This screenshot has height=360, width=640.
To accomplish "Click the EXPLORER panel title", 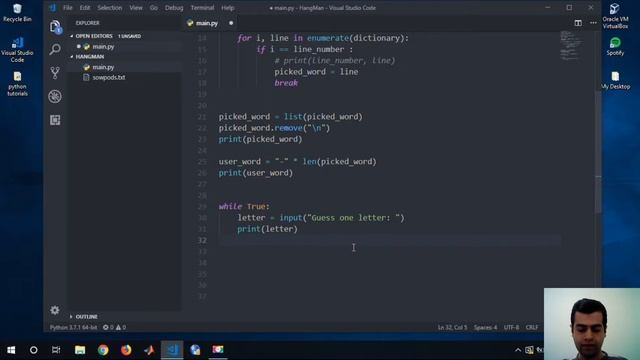I will point(87,23).
